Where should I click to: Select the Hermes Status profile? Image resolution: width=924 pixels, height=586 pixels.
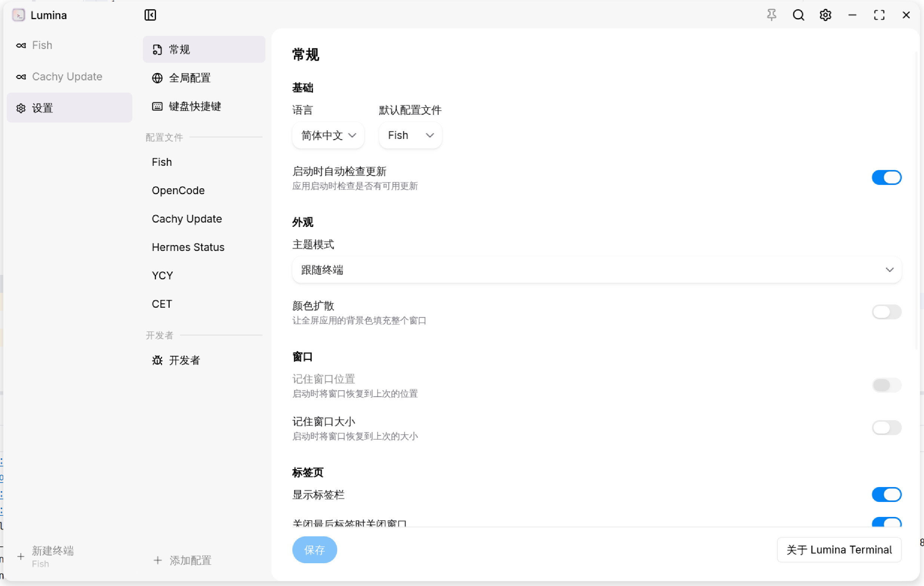click(204, 247)
